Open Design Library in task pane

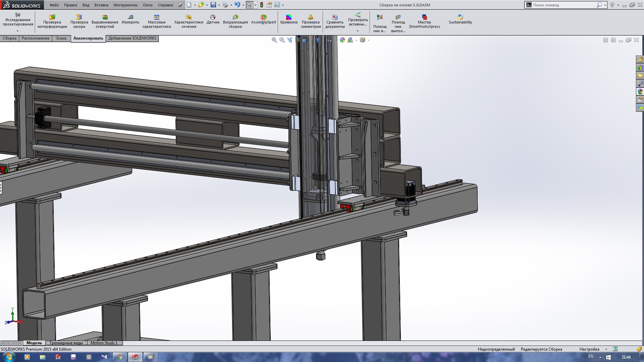click(640, 67)
